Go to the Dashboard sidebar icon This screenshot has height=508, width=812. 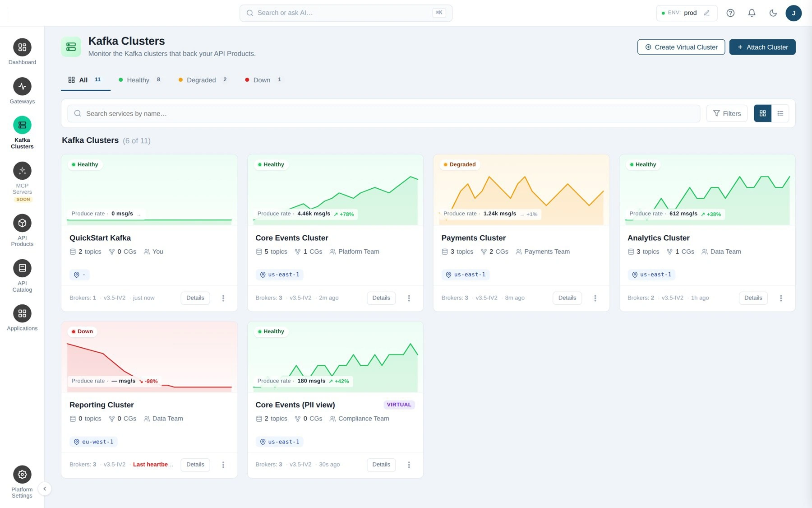pos(22,47)
